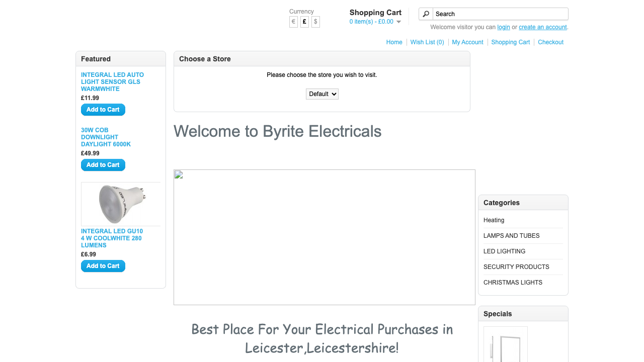644x362 pixels.
Task: Add the 30W COB Downlight to cart
Action: tap(103, 165)
